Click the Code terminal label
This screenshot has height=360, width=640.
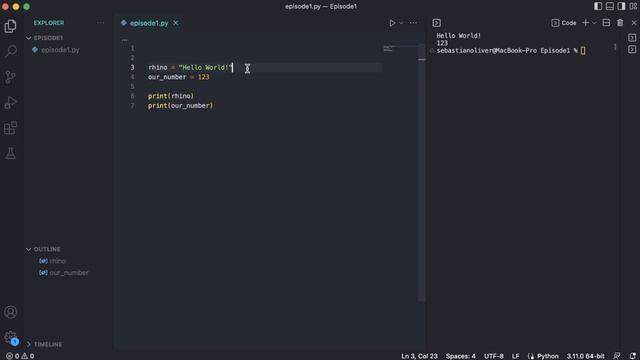click(x=564, y=23)
